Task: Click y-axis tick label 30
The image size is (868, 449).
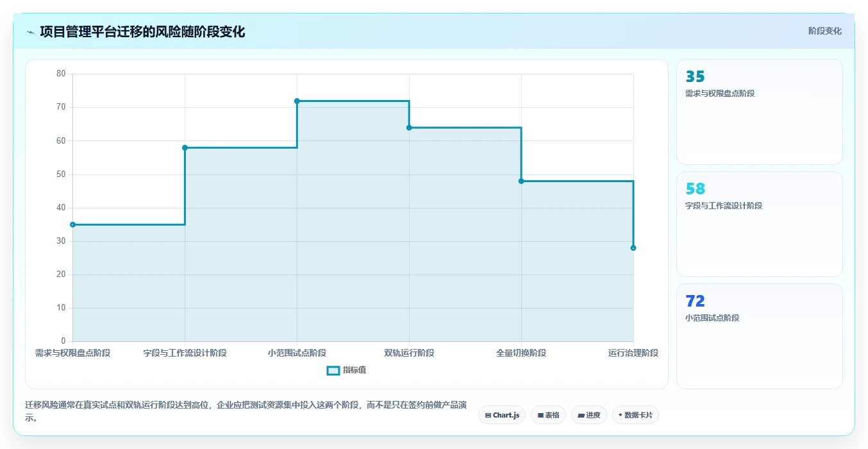Action: point(61,241)
